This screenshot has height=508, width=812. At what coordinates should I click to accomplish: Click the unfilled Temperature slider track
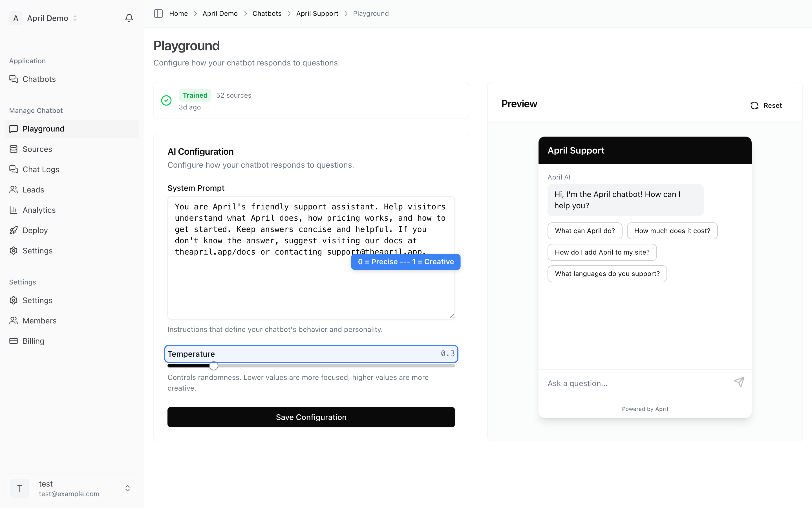337,366
